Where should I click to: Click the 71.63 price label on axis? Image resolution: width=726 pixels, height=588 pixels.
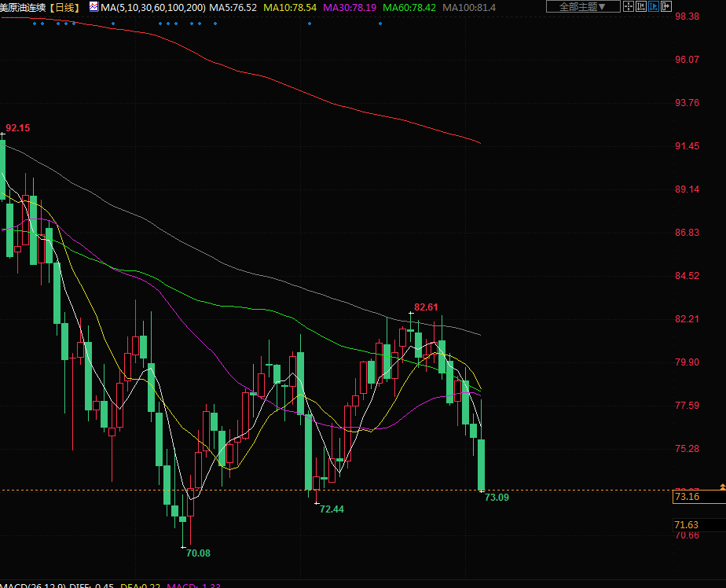[x=687, y=524]
